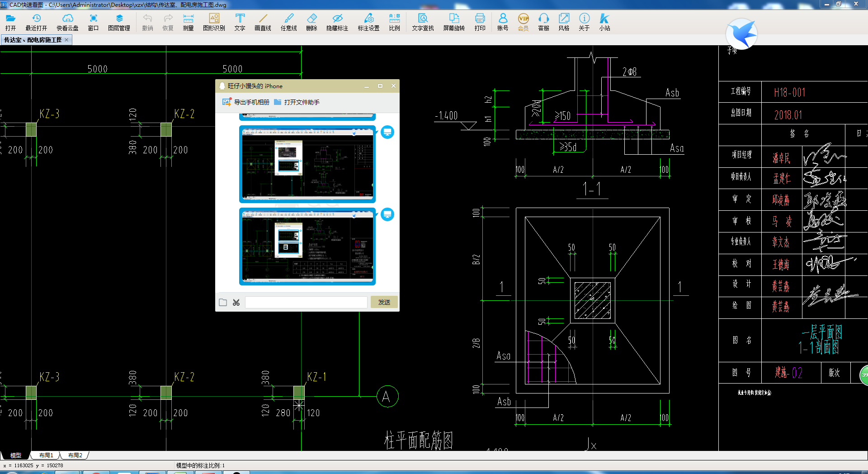Screen dimensions: 868x474
Task: Open 图层管理 layer manager
Action: tap(119, 22)
